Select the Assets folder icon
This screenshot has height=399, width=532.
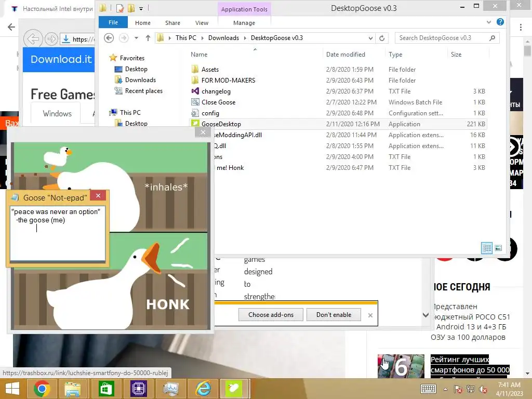coord(195,69)
